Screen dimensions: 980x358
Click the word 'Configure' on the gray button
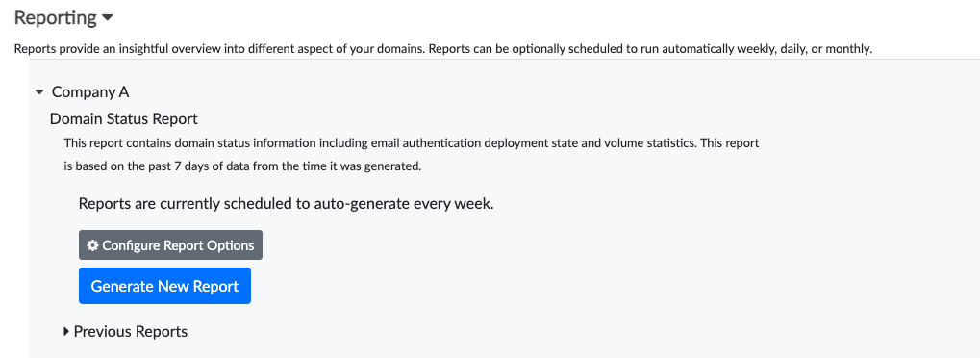(131, 245)
